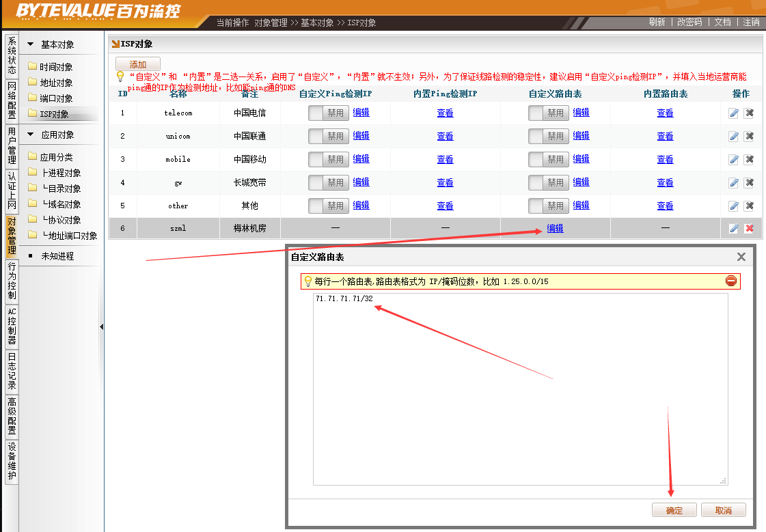Click the 确定 button in dialog
The width and height of the screenshot is (766, 532).
[674, 510]
